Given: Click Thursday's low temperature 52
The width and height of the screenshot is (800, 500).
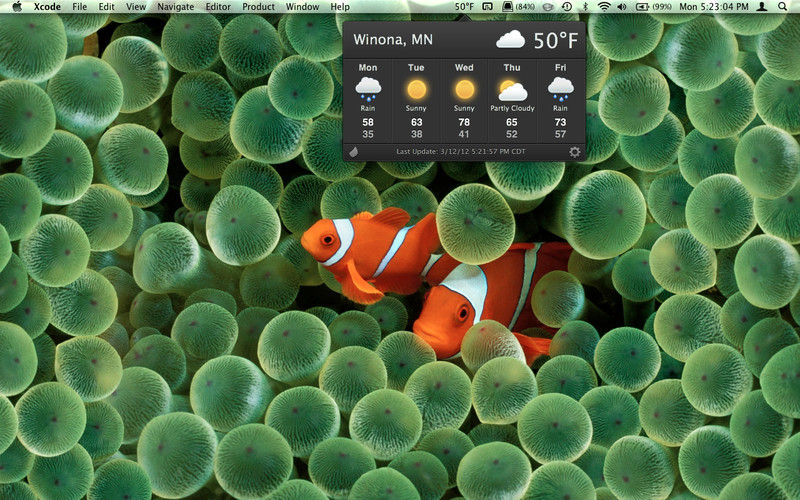Looking at the screenshot, I should (512, 134).
